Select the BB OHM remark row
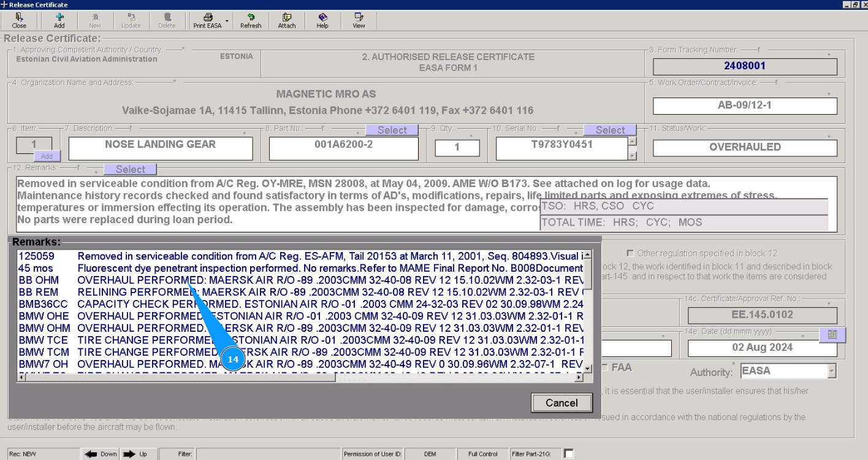This screenshot has height=460, width=868. coord(300,280)
